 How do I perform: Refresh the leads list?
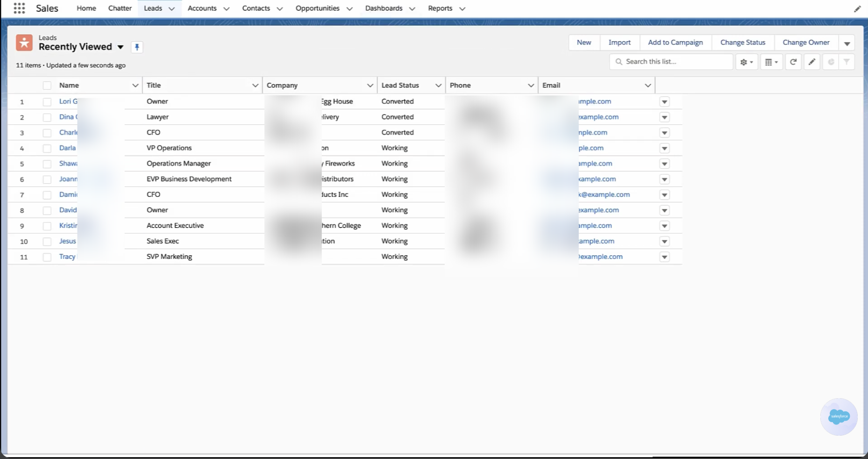(793, 62)
